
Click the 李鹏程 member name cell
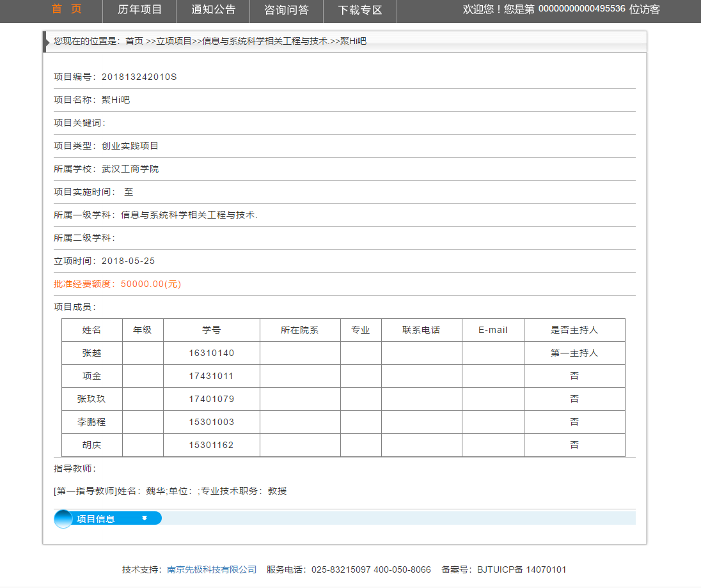92,422
